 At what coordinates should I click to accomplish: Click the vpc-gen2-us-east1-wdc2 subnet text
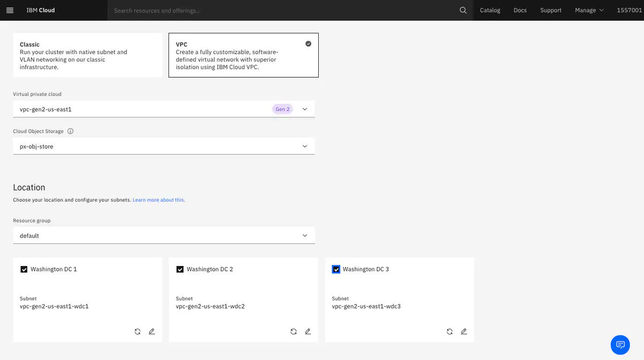(210, 307)
